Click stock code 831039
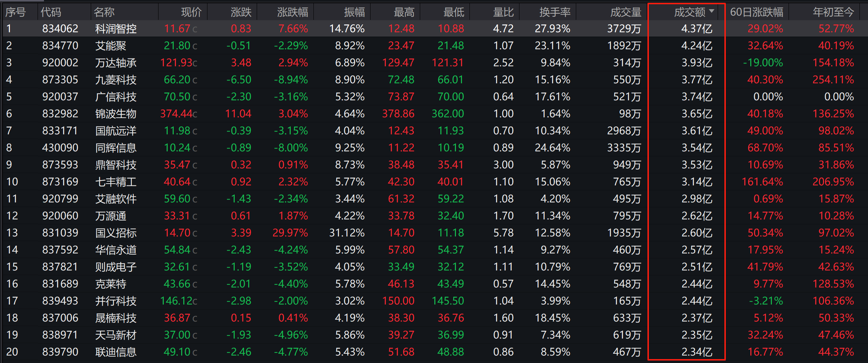Screen dimensions: 868x363 click(x=60, y=233)
